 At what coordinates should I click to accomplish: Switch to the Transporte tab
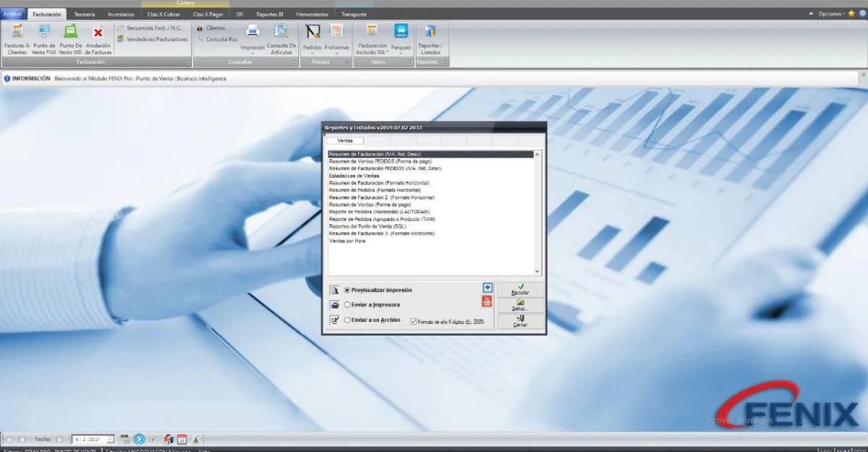[x=353, y=14]
